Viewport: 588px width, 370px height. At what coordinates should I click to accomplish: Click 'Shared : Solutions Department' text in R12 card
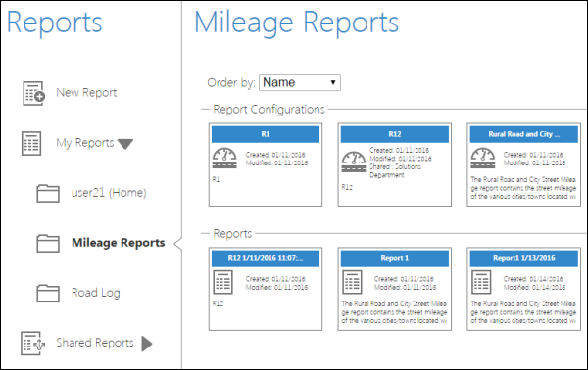click(x=395, y=170)
